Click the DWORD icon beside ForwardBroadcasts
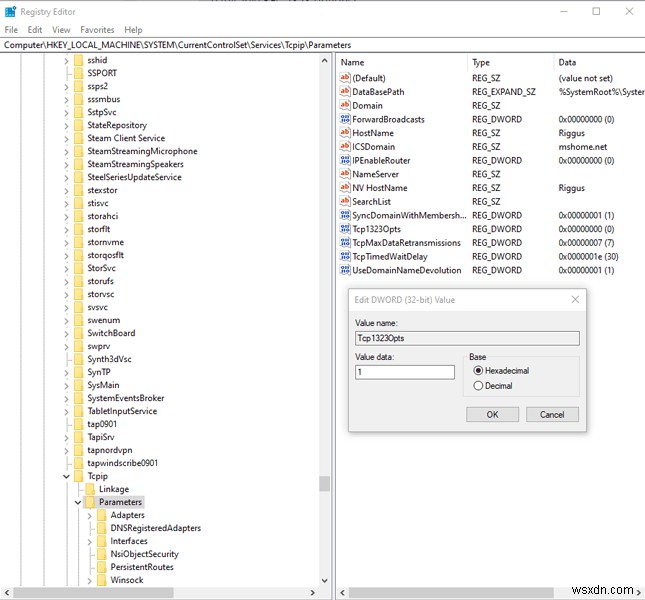Viewport: 645px width, 600px height. coord(345,119)
